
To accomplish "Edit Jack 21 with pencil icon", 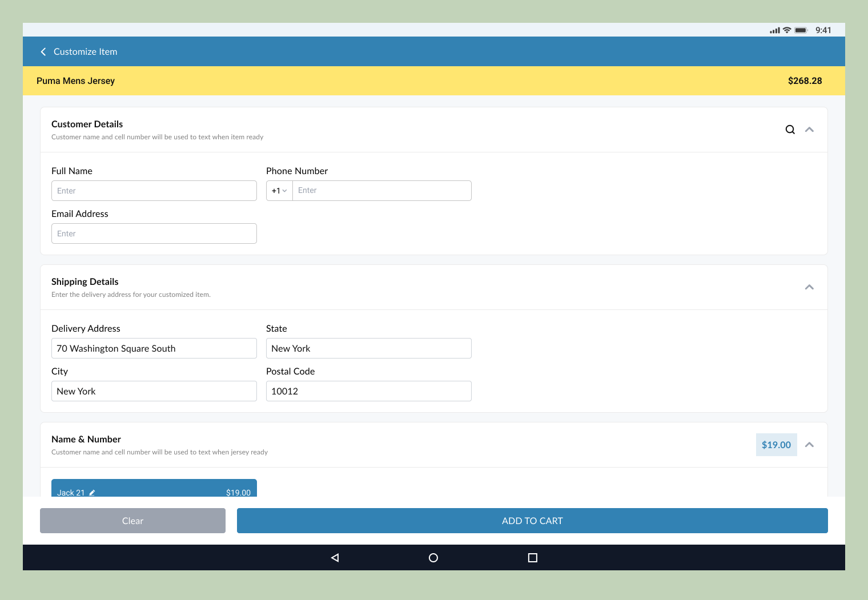I will click(x=92, y=493).
